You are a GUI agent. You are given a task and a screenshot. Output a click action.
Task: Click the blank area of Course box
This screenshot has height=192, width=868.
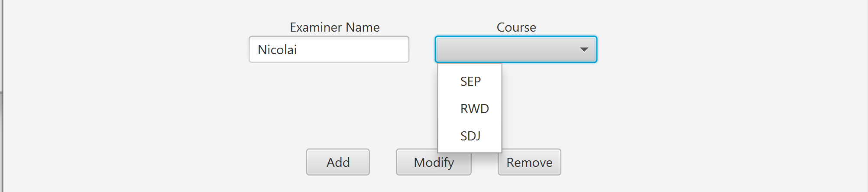click(498, 49)
